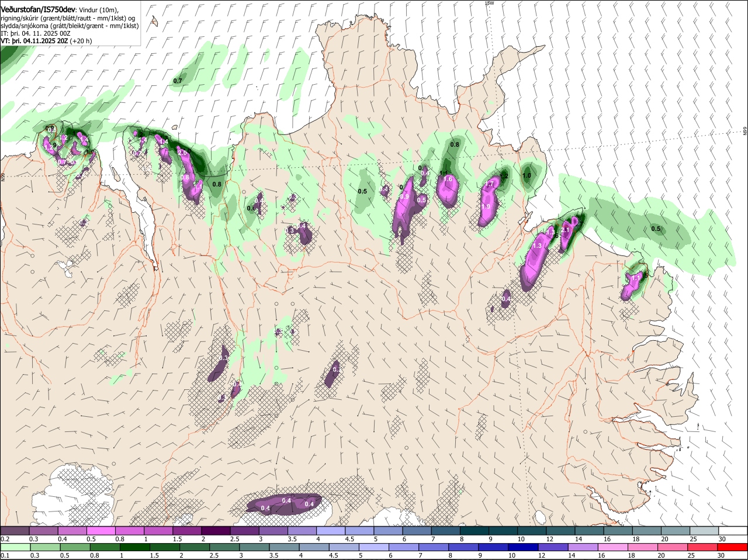Click the IT: þri. 04. 11. 2025 00Z line

[x=36, y=33]
